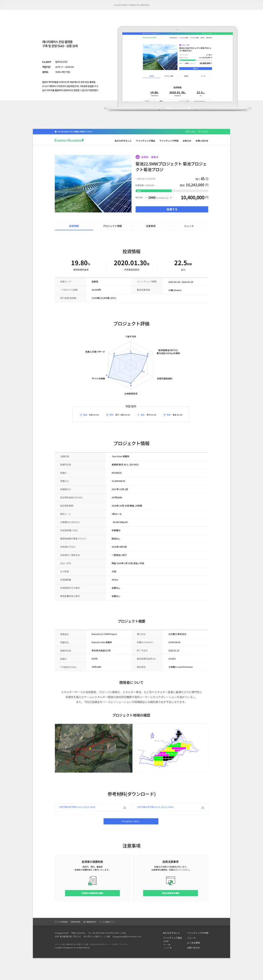Open the right-hand 天気予報 pdf file link
This screenshot has height=980, width=263.
(155, 807)
